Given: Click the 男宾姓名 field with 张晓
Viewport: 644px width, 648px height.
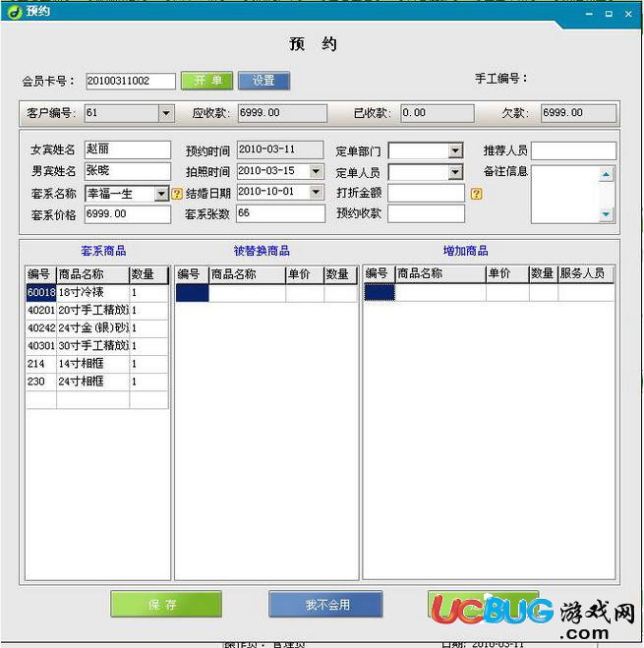Looking at the screenshot, I should pos(128,171).
